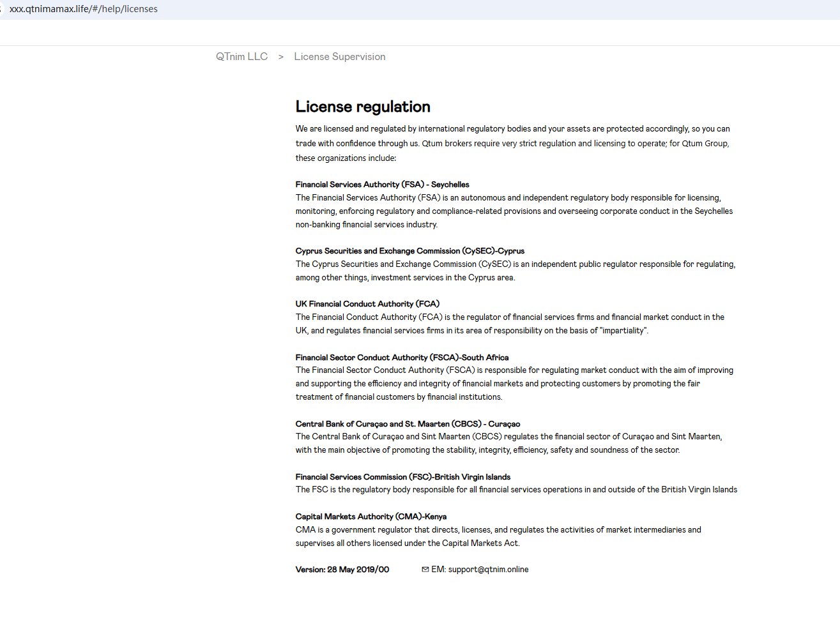Click the line beginning 'CMA is a government regulator'
Viewport: 840px width, 622px height.
(498, 530)
